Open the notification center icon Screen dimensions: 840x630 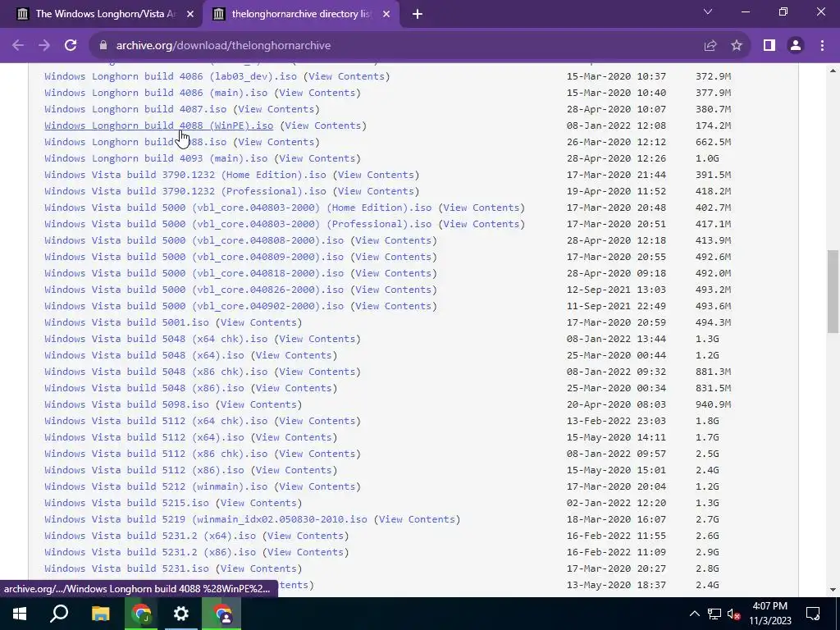[x=813, y=614]
